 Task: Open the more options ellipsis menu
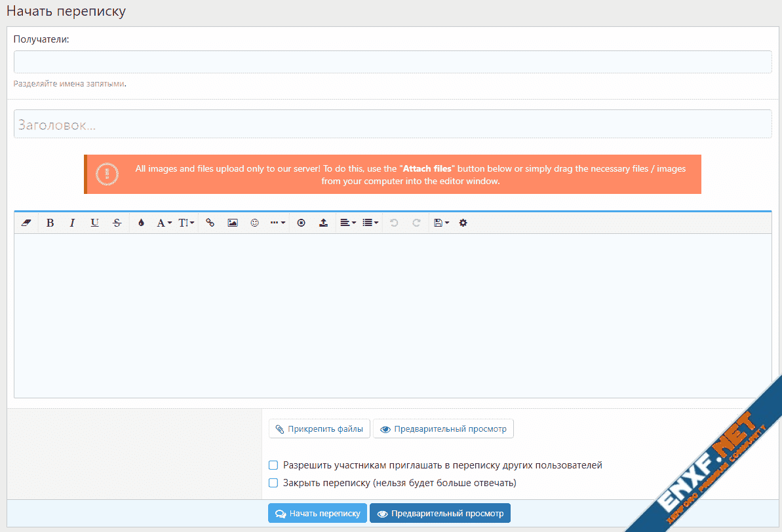point(278,223)
